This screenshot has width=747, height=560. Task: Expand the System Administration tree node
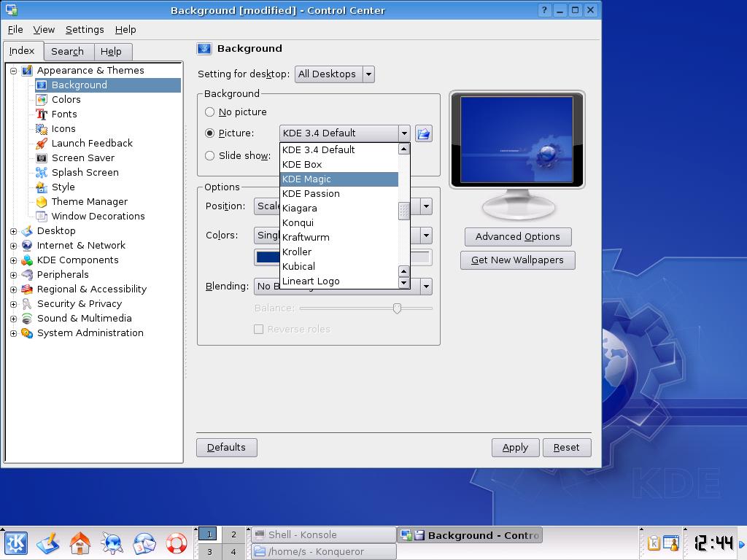(13, 334)
